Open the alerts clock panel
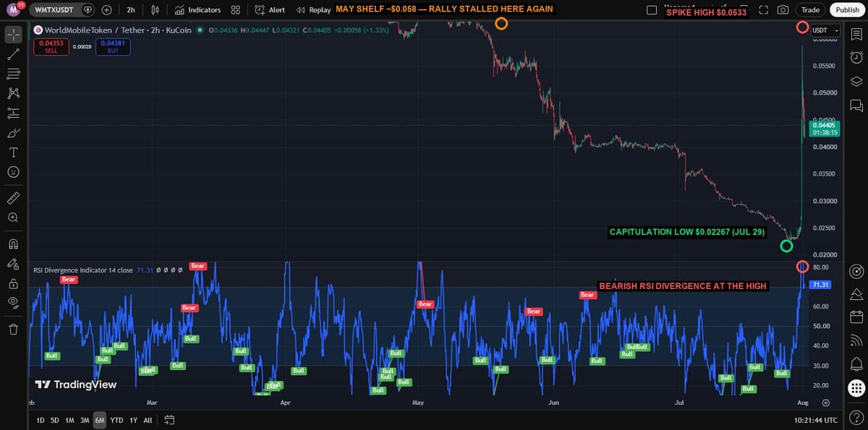This screenshot has height=430, width=868. 856,57
